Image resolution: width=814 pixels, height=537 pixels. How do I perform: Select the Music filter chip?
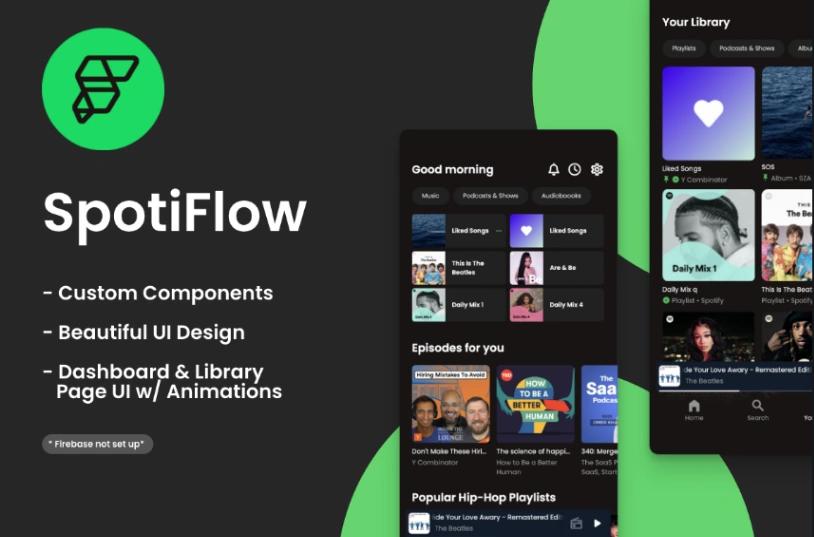(430, 196)
